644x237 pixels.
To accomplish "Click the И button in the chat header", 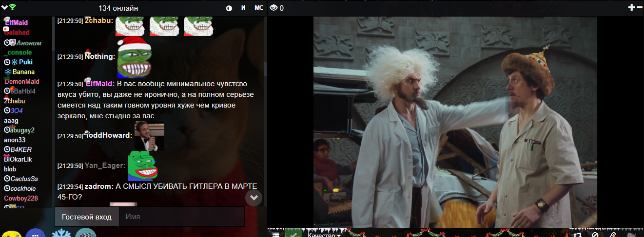I will (x=243, y=8).
